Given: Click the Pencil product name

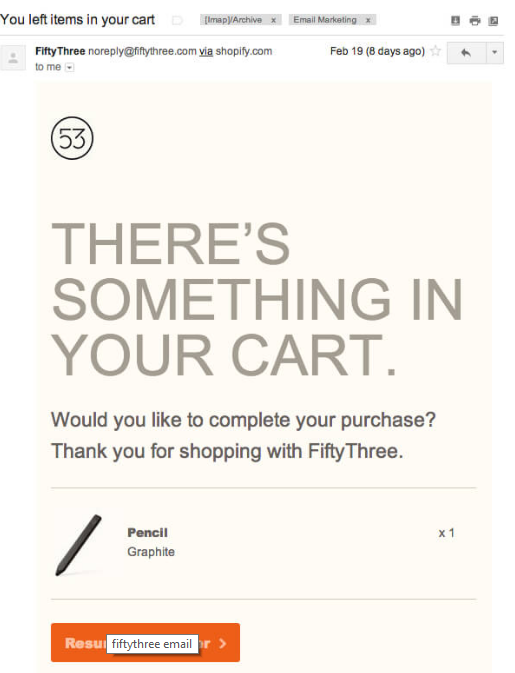Looking at the screenshot, I should click(x=147, y=533).
